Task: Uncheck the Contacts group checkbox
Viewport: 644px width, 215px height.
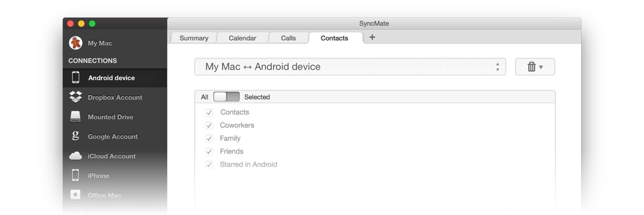Action: [x=209, y=112]
